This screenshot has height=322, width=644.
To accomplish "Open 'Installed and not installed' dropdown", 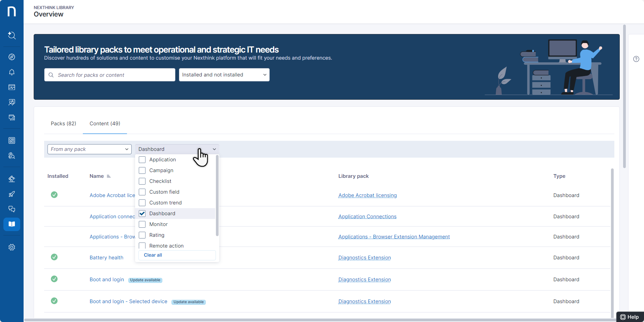I will [224, 75].
